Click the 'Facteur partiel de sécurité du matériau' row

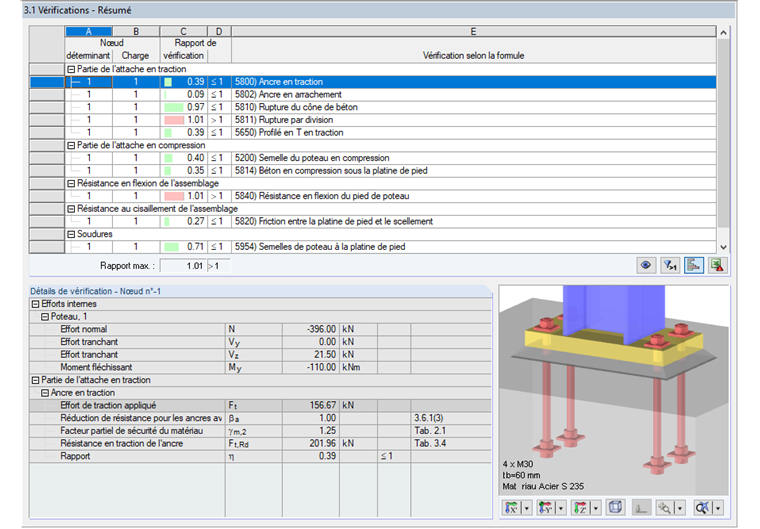click(260, 431)
